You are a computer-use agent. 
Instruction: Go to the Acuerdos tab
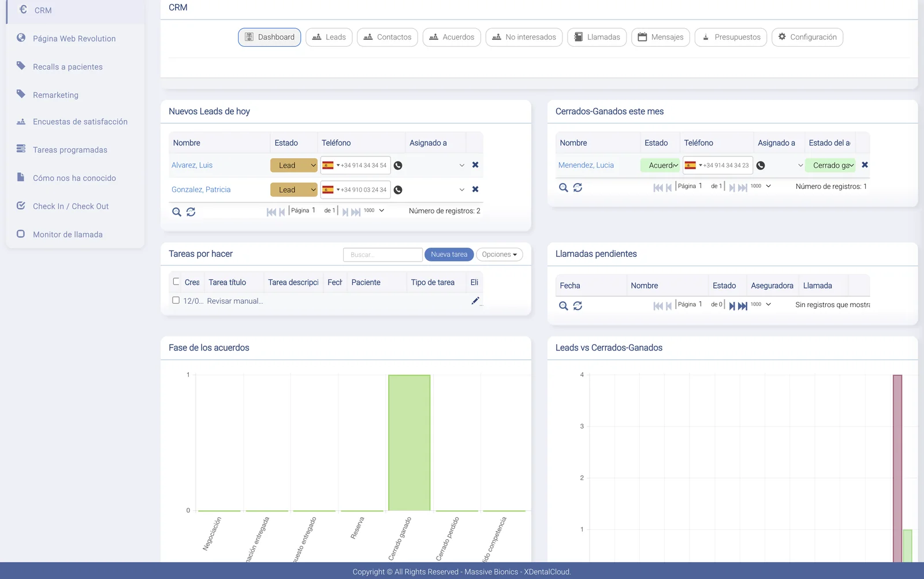point(452,37)
